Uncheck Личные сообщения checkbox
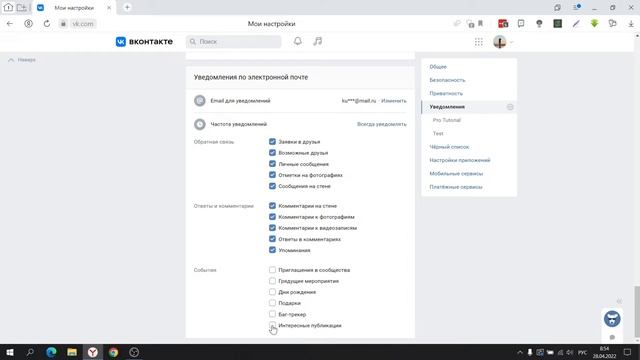The image size is (640, 360). coord(272,164)
